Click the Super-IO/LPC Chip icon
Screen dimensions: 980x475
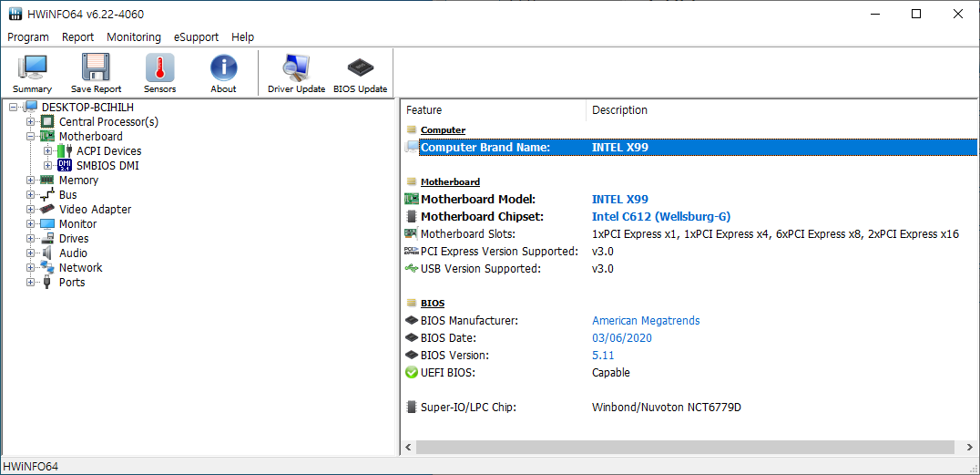pyautogui.click(x=412, y=408)
